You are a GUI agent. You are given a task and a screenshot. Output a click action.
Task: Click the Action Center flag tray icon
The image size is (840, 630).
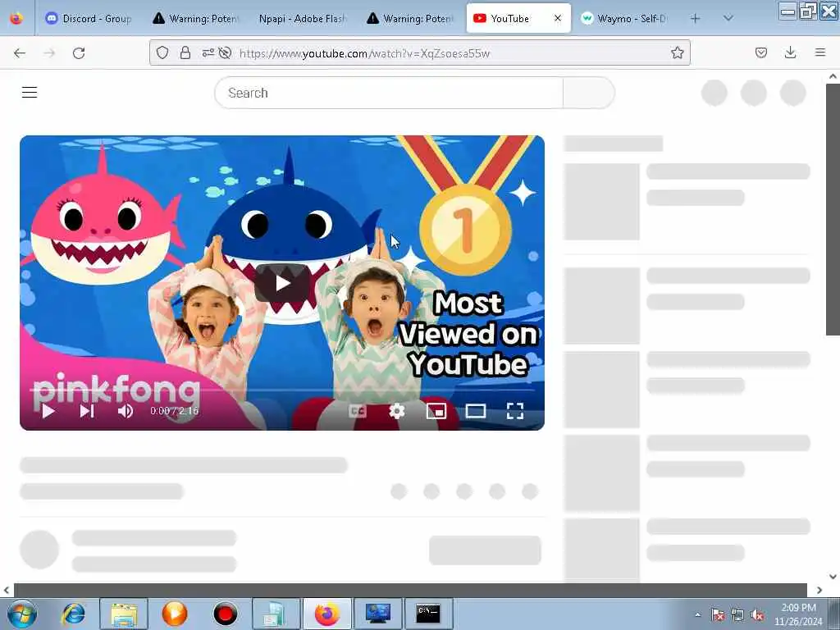coord(717,615)
